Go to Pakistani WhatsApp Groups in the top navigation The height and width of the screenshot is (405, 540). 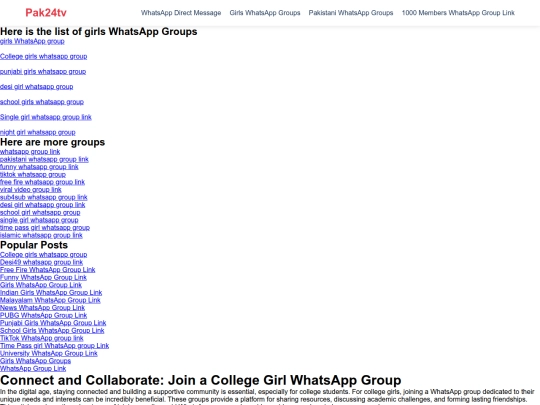pos(351,13)
